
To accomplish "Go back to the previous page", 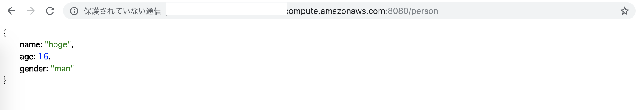I will tap(11, 11).
